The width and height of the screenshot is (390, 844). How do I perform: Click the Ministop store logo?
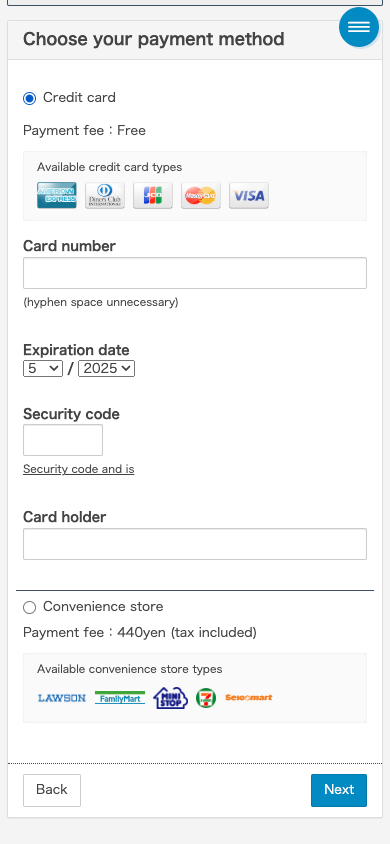point(171,698)
